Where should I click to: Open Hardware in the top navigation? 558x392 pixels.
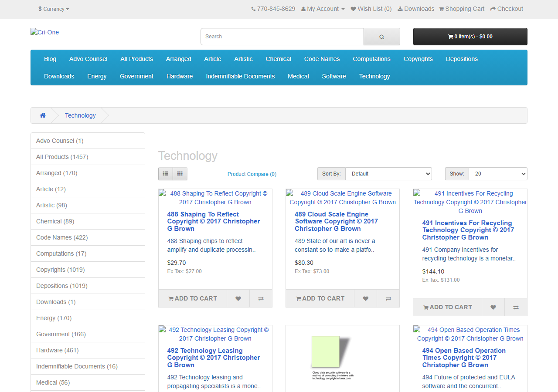(x=180, y=76)
